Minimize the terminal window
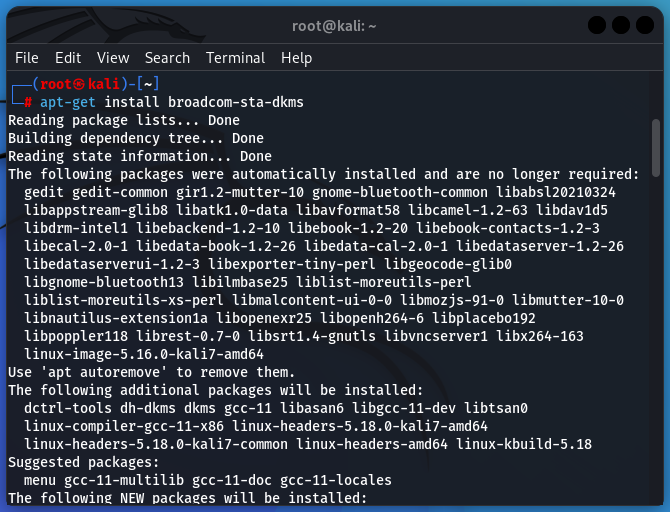Image resolution: width=670 pixels, height=512 pixels. (599, 24)
